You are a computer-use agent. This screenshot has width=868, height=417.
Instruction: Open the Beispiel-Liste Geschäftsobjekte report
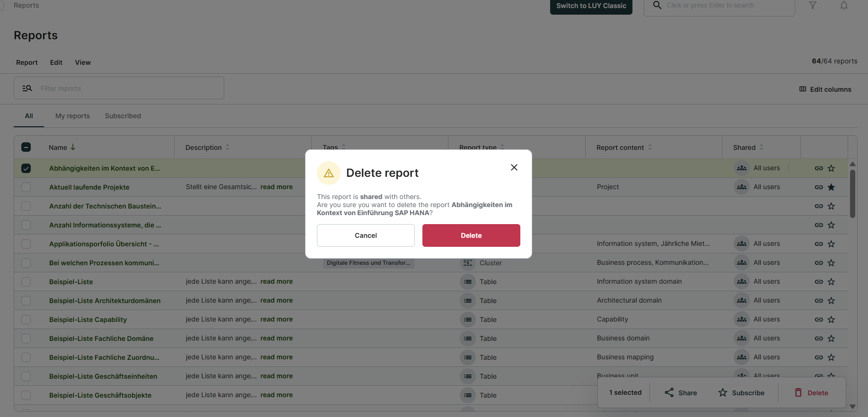100,395
